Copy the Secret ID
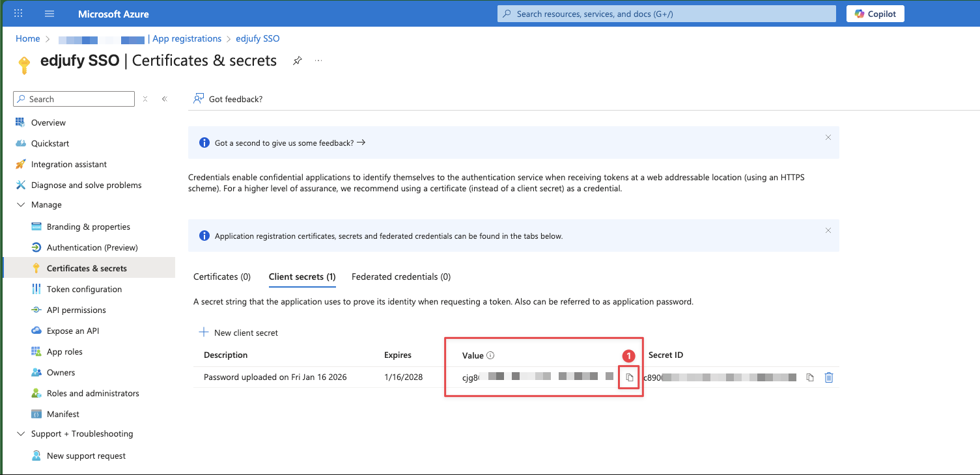The image size is (980, 475). (809, 377)
